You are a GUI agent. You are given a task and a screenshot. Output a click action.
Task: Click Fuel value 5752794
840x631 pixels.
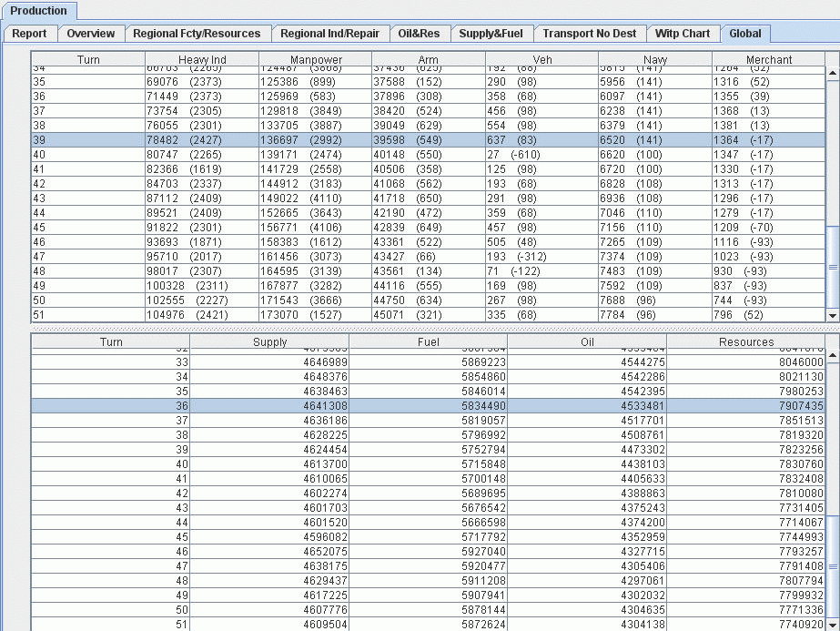pyautogui.click(x=428, y=449)
